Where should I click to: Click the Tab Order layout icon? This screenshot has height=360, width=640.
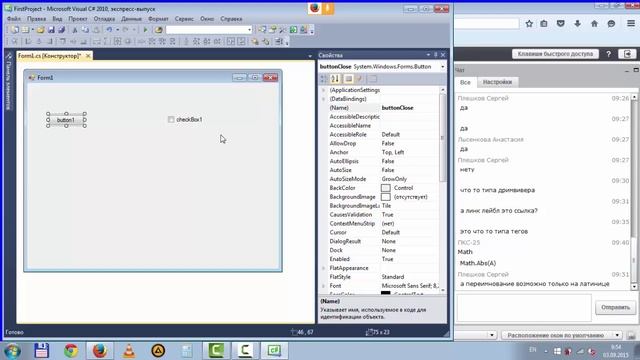(x=279, y=42)
